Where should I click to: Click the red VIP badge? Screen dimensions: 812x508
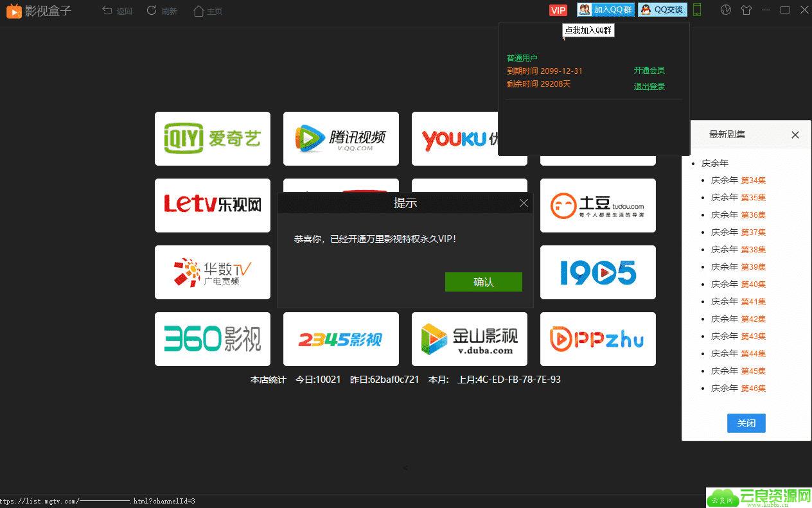[558, 10]
